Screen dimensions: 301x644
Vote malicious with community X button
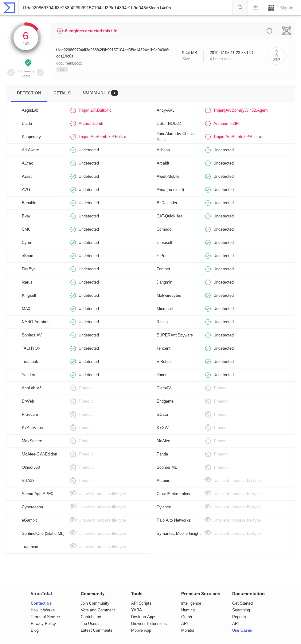[x=11, y=73]
